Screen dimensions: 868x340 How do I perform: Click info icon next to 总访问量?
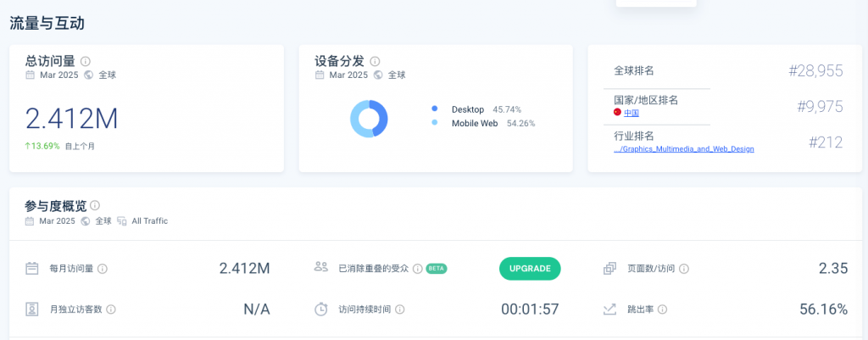tap(86, 61)
